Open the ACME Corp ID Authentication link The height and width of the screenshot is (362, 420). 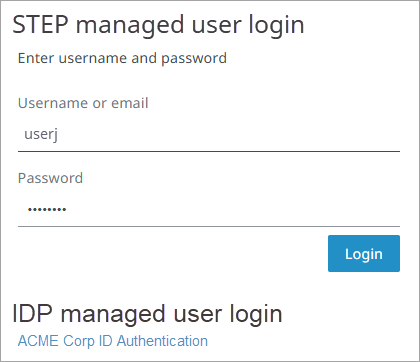point(113,341)
